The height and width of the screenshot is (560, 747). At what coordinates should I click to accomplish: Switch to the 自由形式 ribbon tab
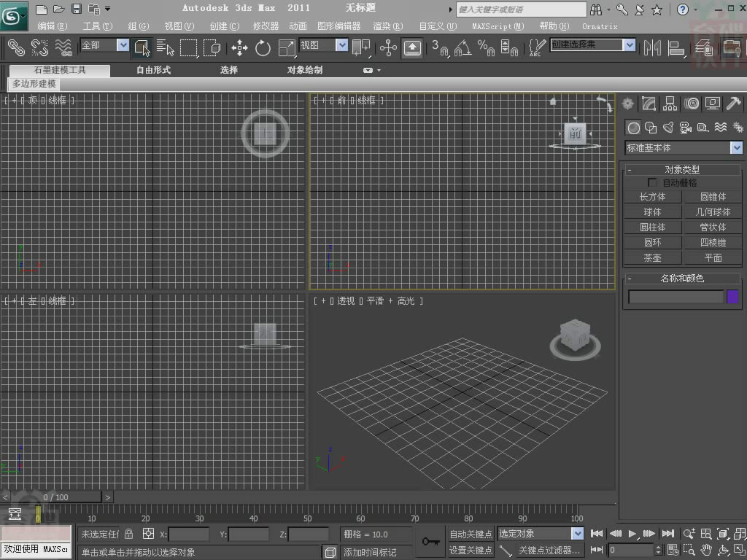(153, 70)
